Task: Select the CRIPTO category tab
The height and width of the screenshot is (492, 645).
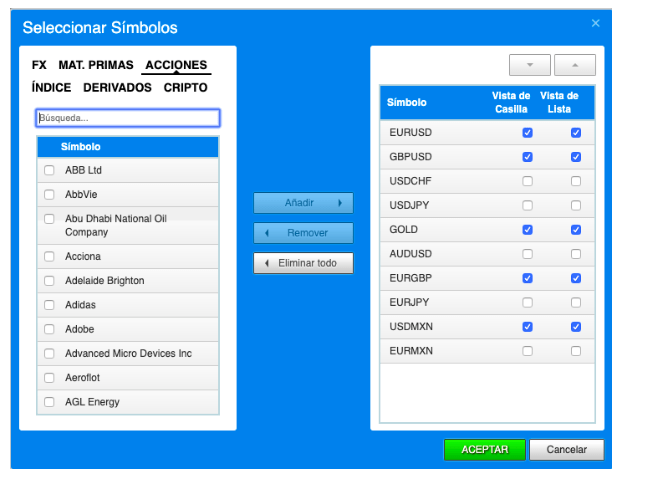Action: click(x=186, y=88)
